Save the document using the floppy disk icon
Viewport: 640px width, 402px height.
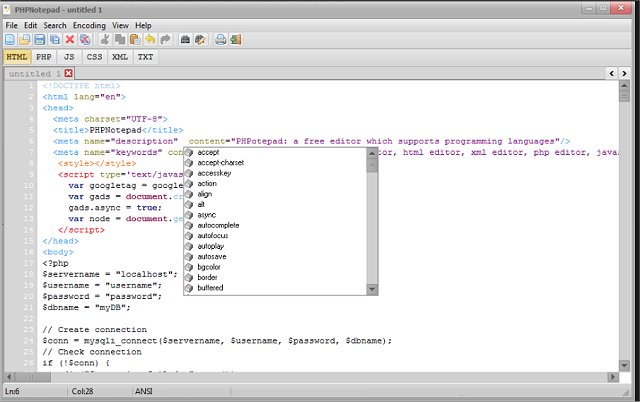pyautogui.click(x=40, y=40)
